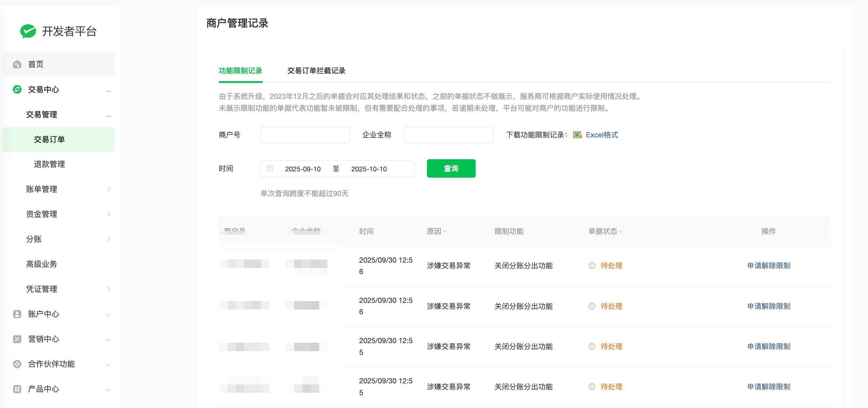Viewport: 868px width, 408px height.
Task: Click the 账户中心 person icon
Action: click(17, 314)
